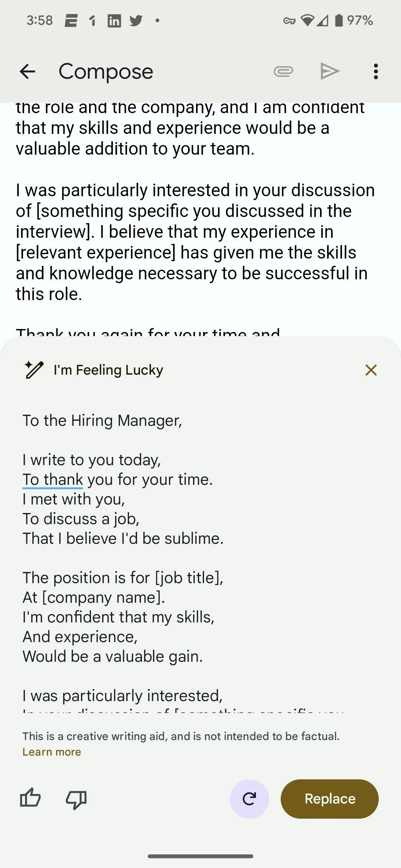Screen dimensions: 401x868
Task: Open the three-dot overflow menu
Action: (x=376, y=71)
